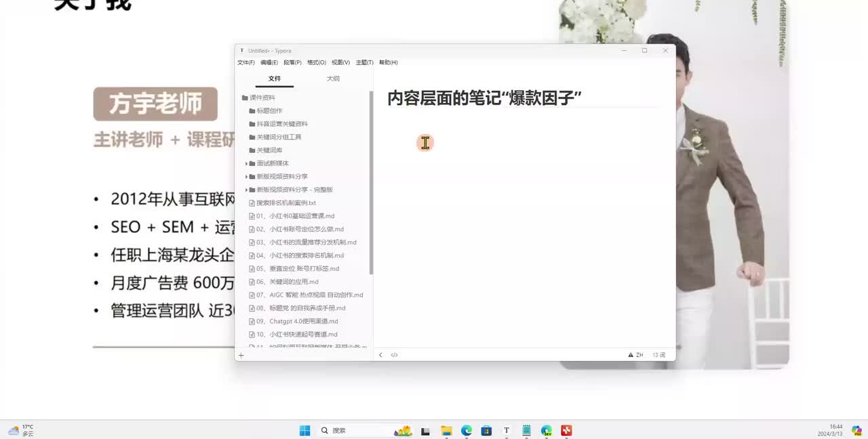
Task: Switch to Typora via taskbar T icon
Action: point(507,430)
